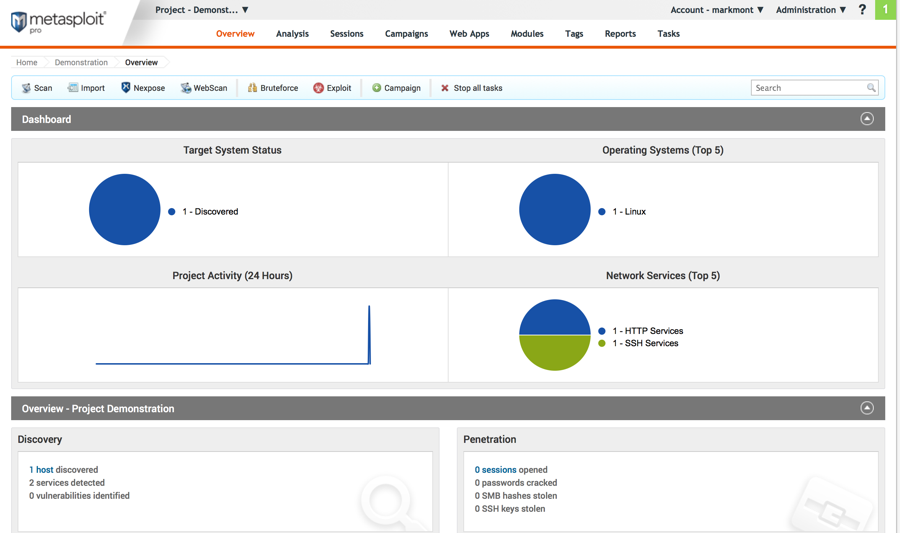The width and height of the screenshot is (900, 533).
Task: Open the Campaigns tab
Action: pos(406,34)
